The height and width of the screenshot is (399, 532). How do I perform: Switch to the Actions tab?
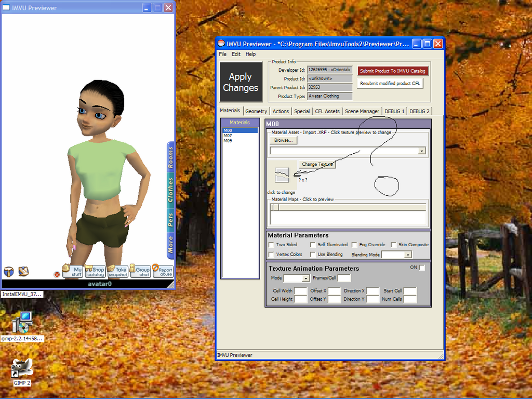click(x=281, y=111)
